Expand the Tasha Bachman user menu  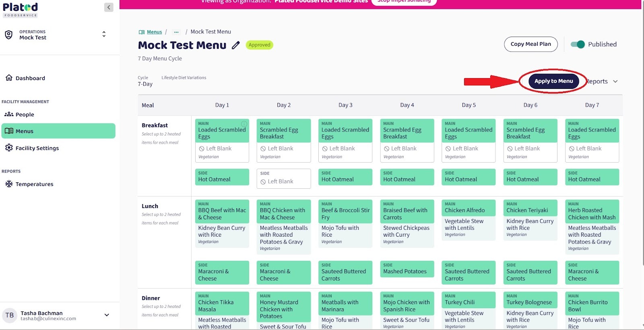(107, 315)
